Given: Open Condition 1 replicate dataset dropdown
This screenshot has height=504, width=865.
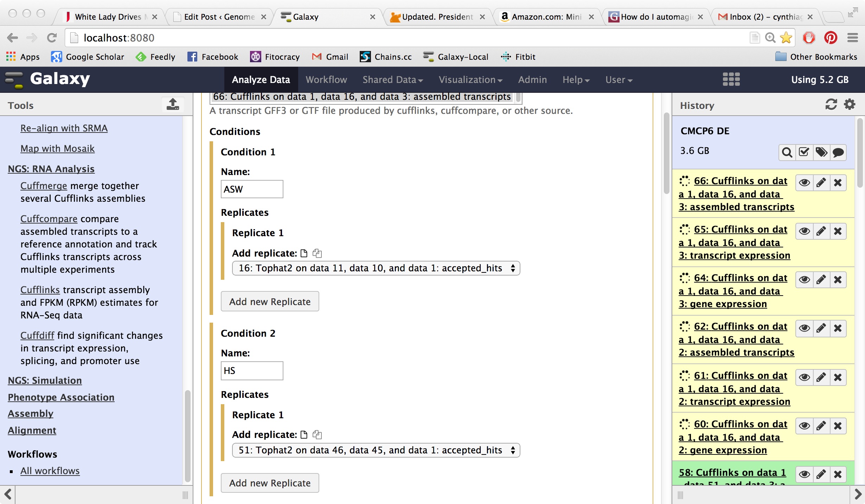Looking at the screenshot, I should (376, 268).
